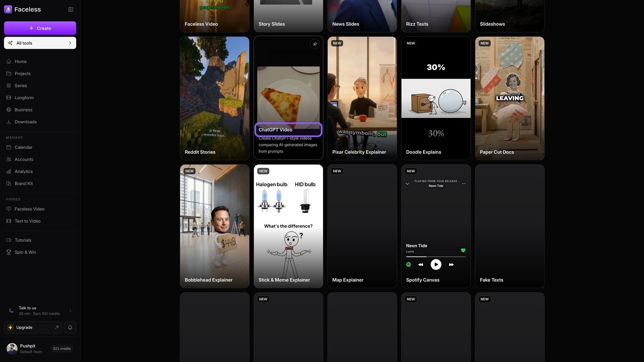
Task: Click the heart icon on Spotify Canvas
Action: point(463,250)
